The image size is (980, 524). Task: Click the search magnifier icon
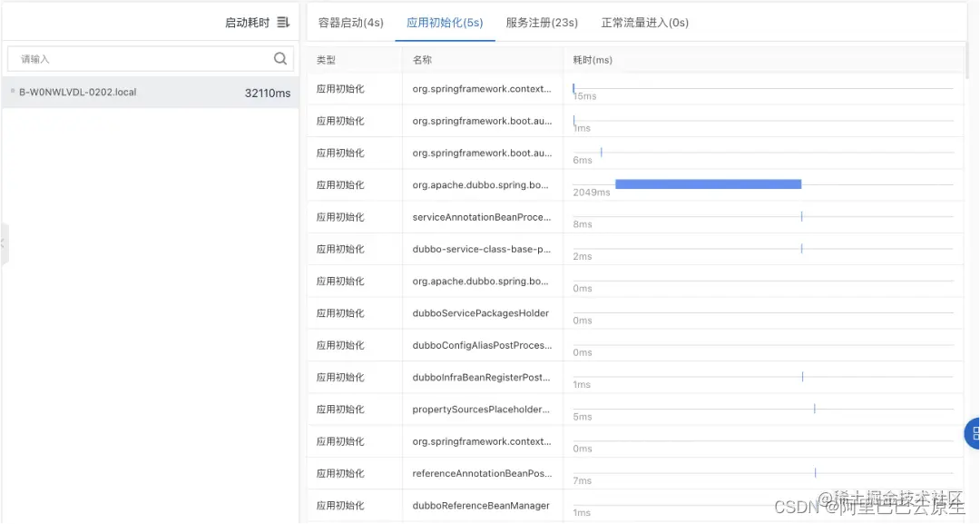280,59
